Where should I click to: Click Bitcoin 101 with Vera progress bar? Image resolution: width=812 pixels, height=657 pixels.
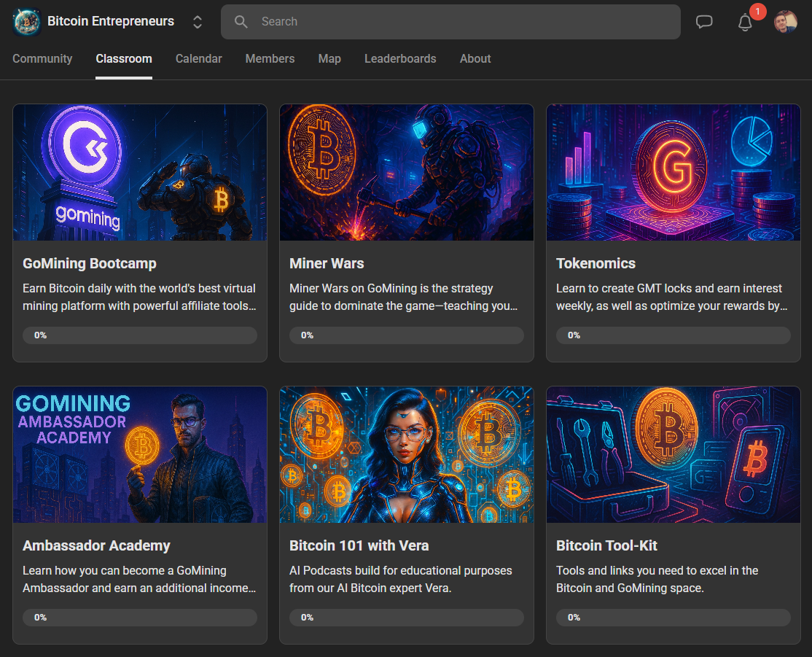[407, 617]
